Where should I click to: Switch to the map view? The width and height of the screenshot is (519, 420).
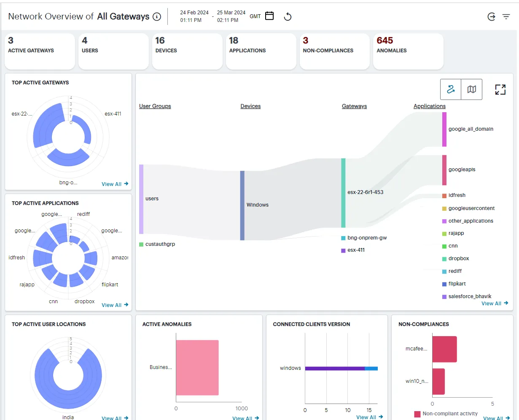coord(472,89)
